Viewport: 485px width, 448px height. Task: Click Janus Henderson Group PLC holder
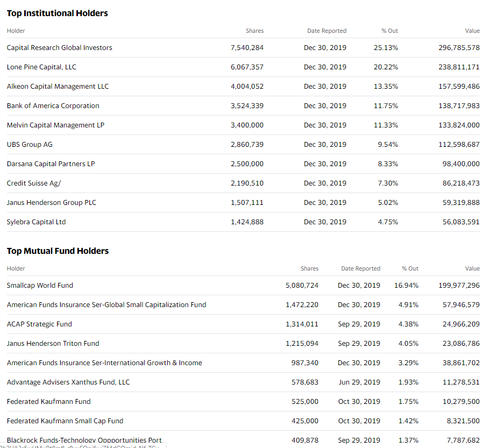click(x=52, y=203)
